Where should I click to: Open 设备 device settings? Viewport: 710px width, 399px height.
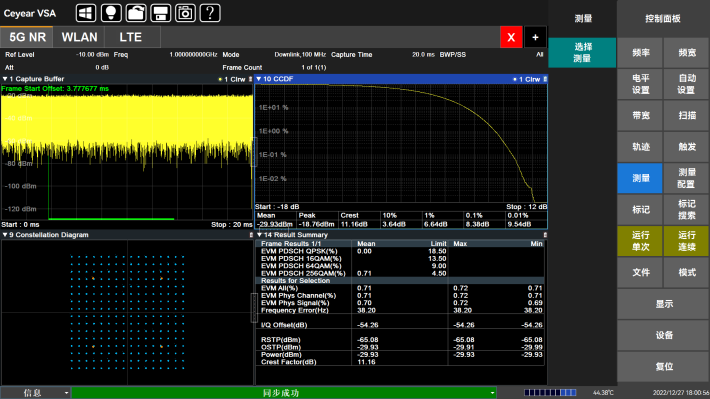[x=663, y=335]
